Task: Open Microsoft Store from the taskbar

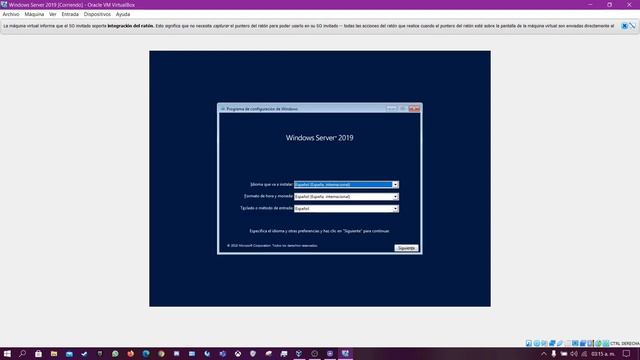Action: click(x=38, y=353)
